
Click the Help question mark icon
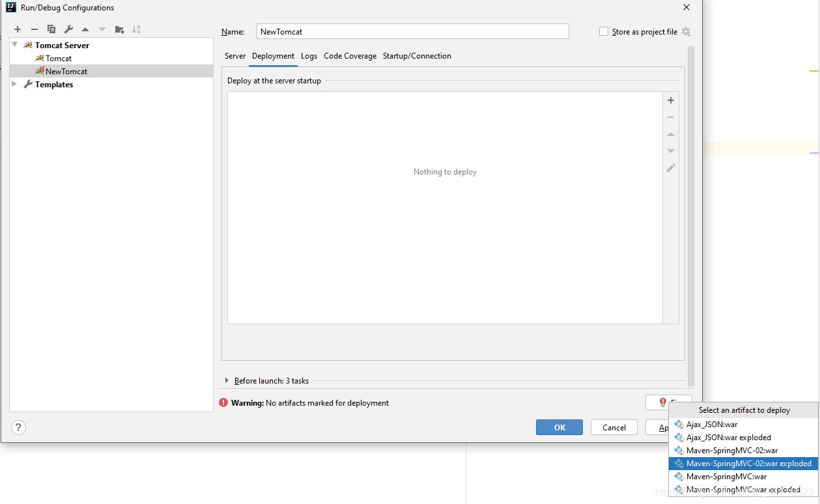coord(18,427)
